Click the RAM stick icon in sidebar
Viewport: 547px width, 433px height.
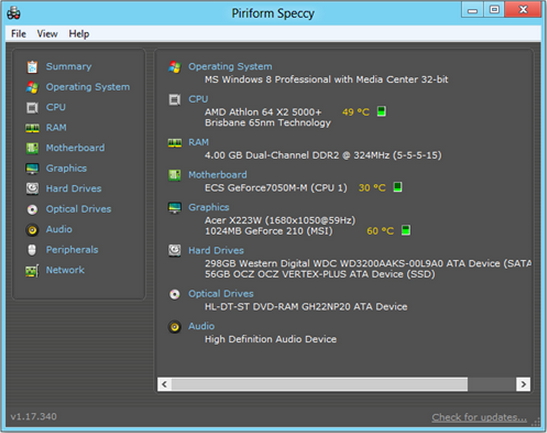click(x=32, y=128)
